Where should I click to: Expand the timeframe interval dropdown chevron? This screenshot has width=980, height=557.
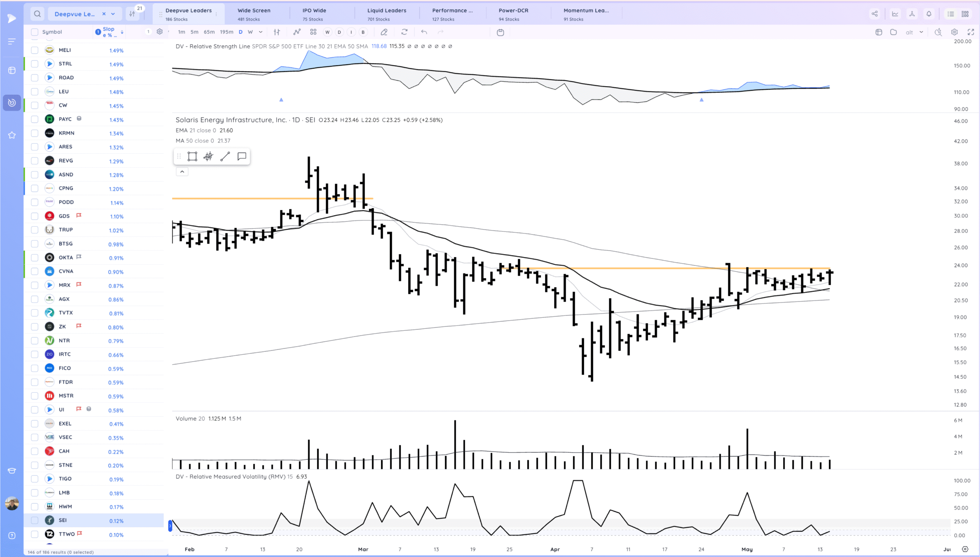click(261, 32)
